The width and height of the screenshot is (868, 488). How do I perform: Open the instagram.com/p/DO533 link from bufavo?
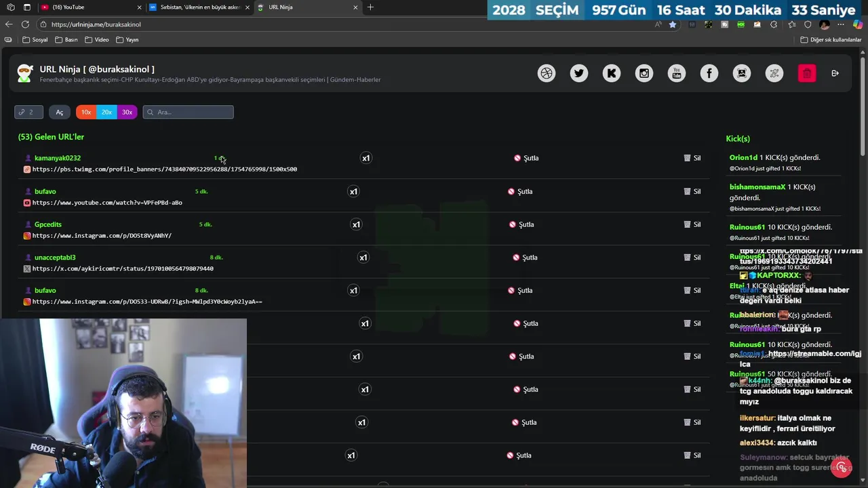click(x=147, y=302)
